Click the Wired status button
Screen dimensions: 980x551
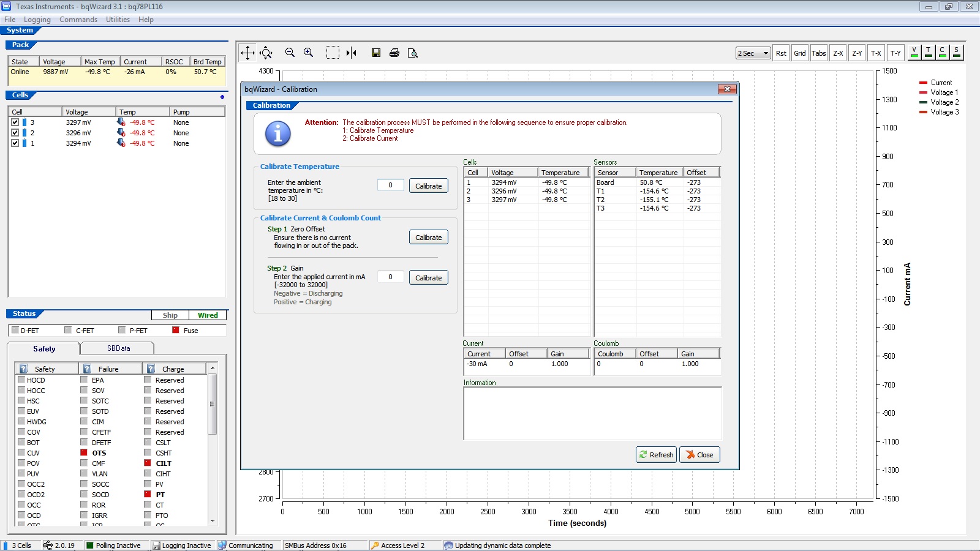(208, 315)
